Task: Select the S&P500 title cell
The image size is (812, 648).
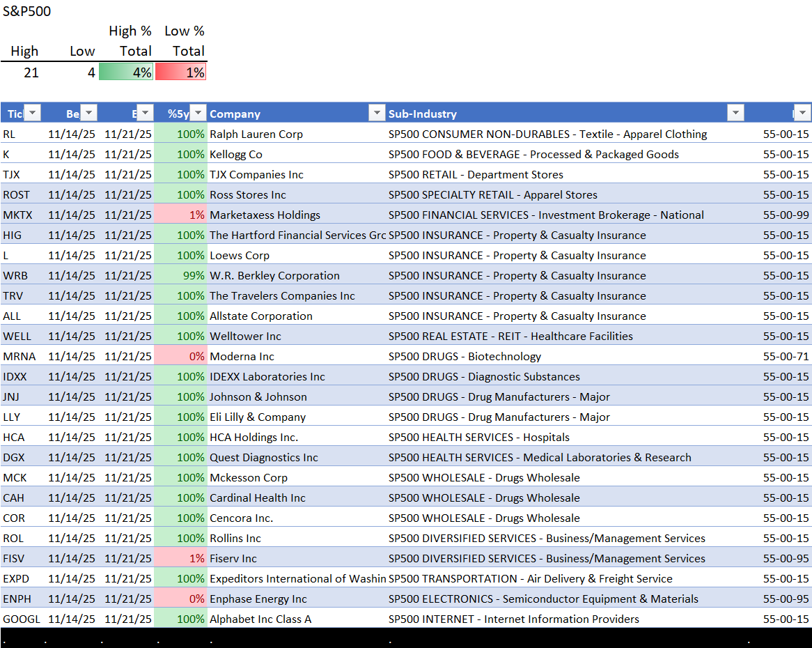Action: (x=27, y=11)
